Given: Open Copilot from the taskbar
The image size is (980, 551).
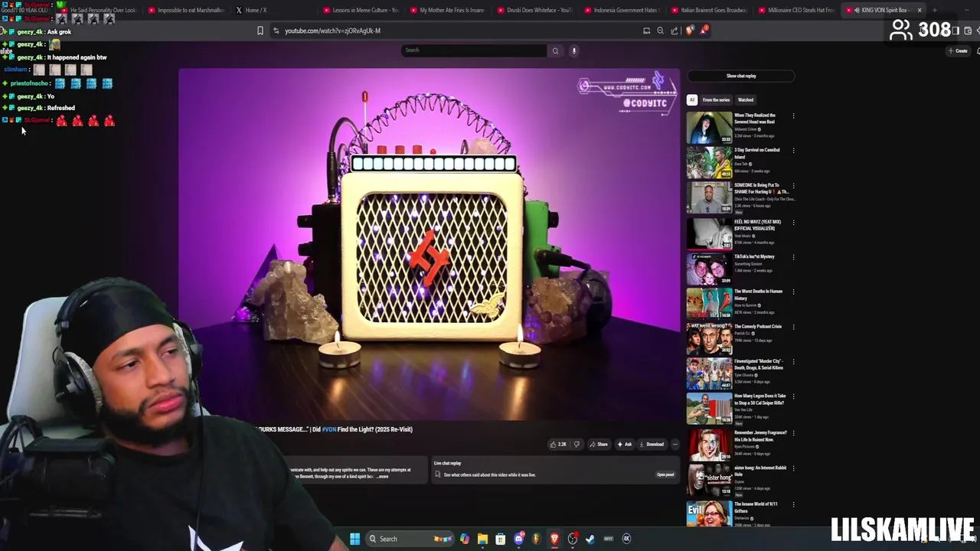Looking at the screenshot, I should click(465, 539).
